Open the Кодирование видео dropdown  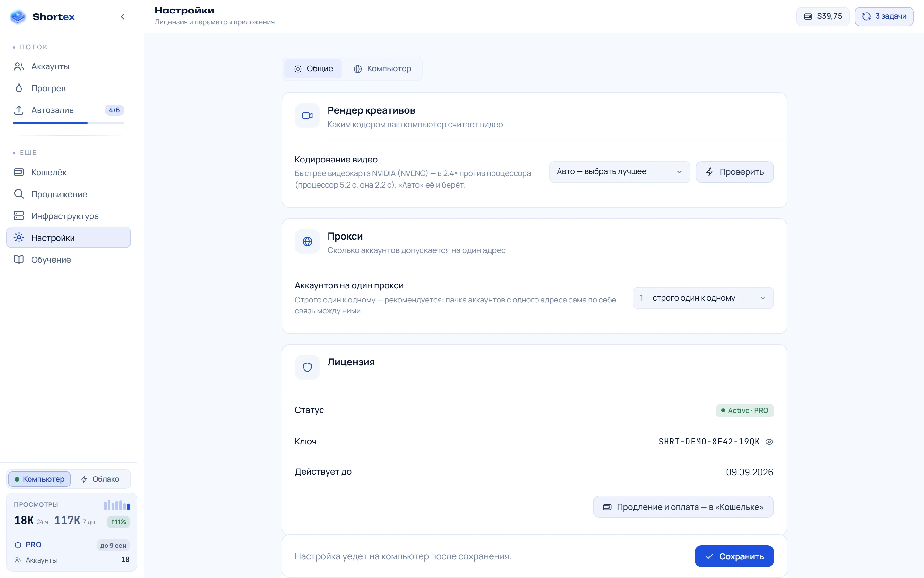pyautogui.click(x=619, y=172)
